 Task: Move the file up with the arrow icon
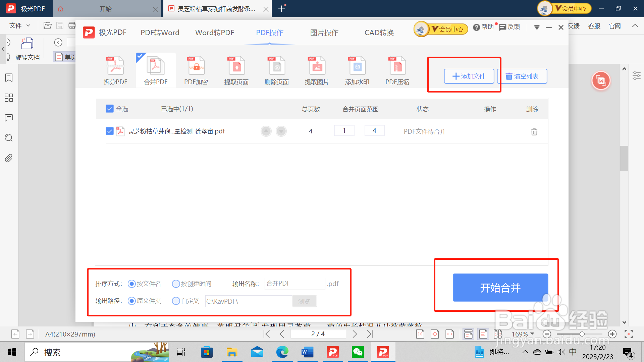(266, 131)
